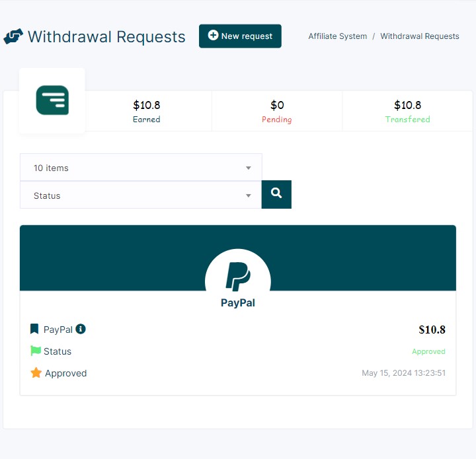Click the Approved date row label
Screen dimensions: 476x459
click(x=66, y=373)
